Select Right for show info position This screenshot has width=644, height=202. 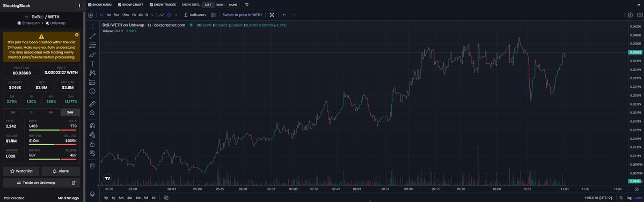[221, 4]
